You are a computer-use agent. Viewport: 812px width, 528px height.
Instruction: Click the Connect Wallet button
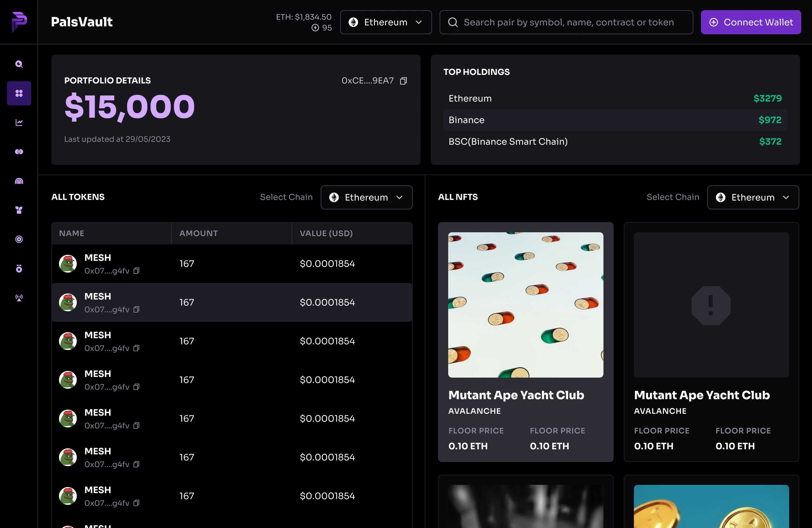point(750,22)
